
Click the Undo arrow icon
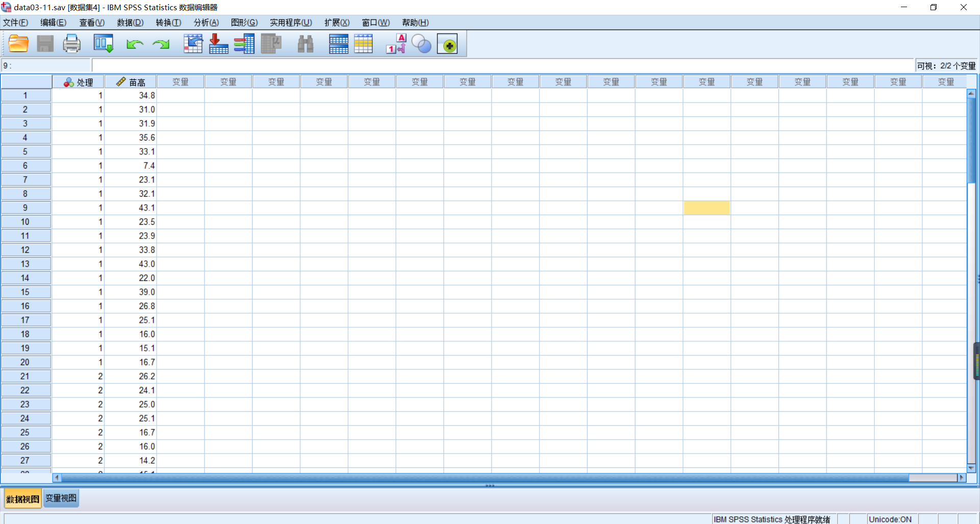pyautogui.click(x=135, y=44)
